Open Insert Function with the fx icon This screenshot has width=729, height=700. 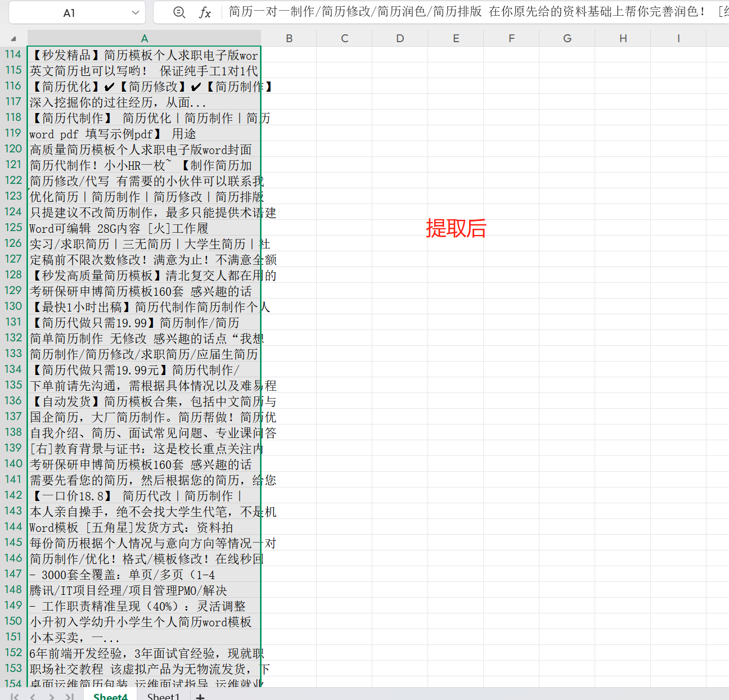point(205,12)
